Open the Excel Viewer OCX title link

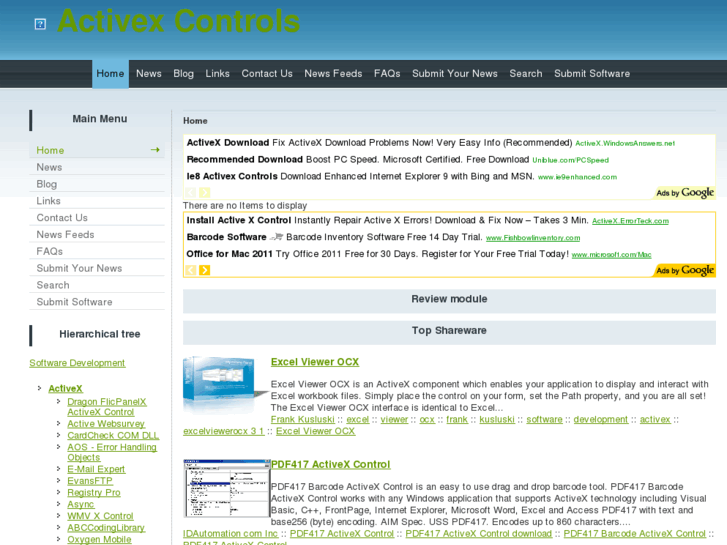coord(315,362)
